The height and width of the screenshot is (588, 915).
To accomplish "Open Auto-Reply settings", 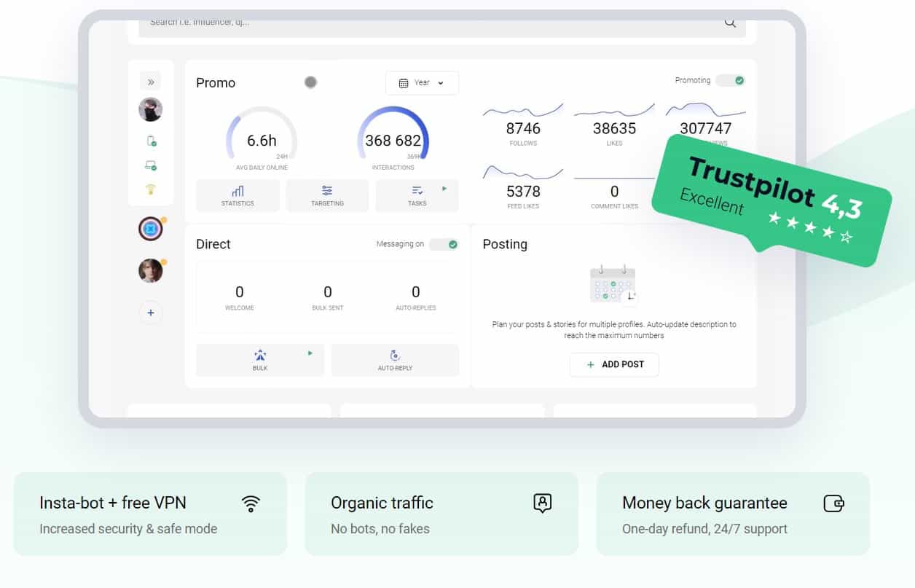I will click(x=395, y=360).
